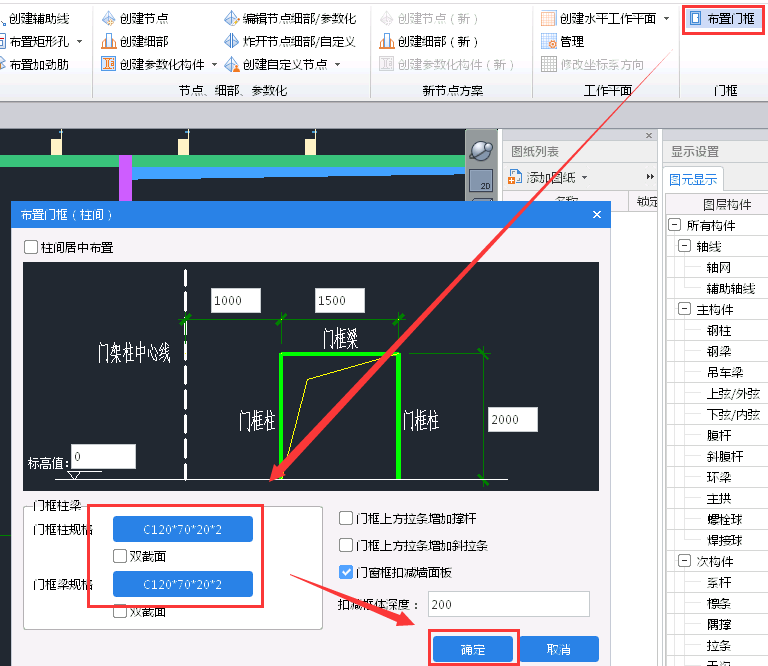The width and height of the screenshot is (768, 666).
Task: Collapse the 所有构件 tree node
Action: tap(674, 225)
